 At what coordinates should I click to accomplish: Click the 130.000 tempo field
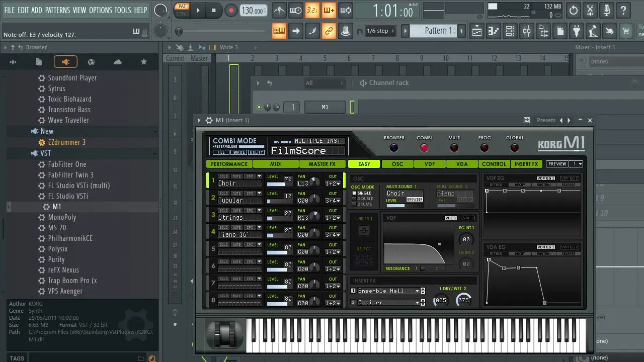point(253,11)
